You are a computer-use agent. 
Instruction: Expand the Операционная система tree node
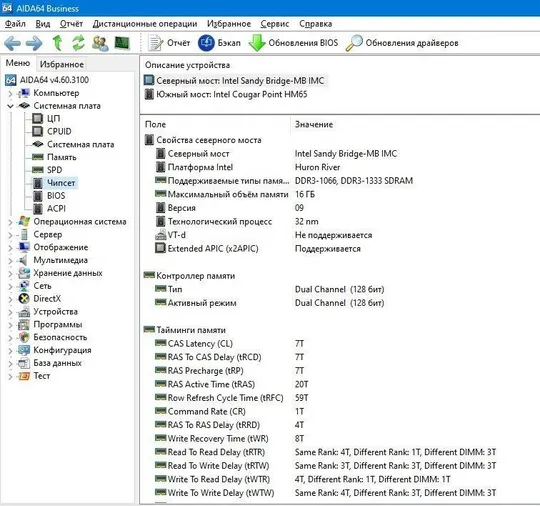10,222
